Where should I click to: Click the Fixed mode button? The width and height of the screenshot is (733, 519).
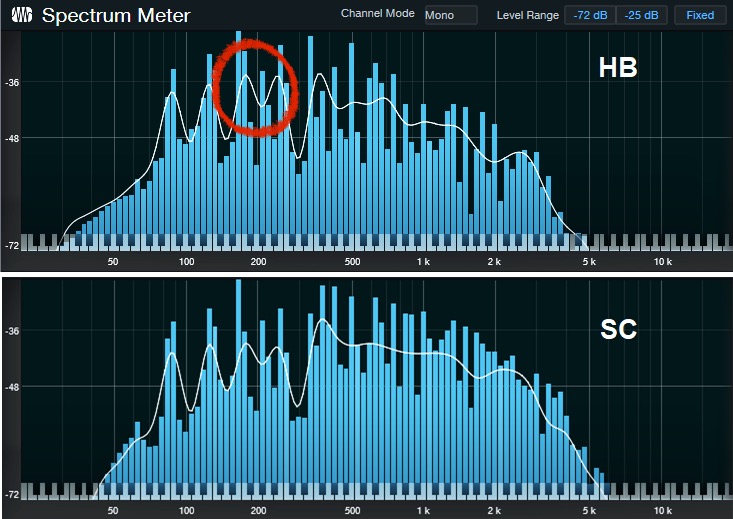(700, 15)
